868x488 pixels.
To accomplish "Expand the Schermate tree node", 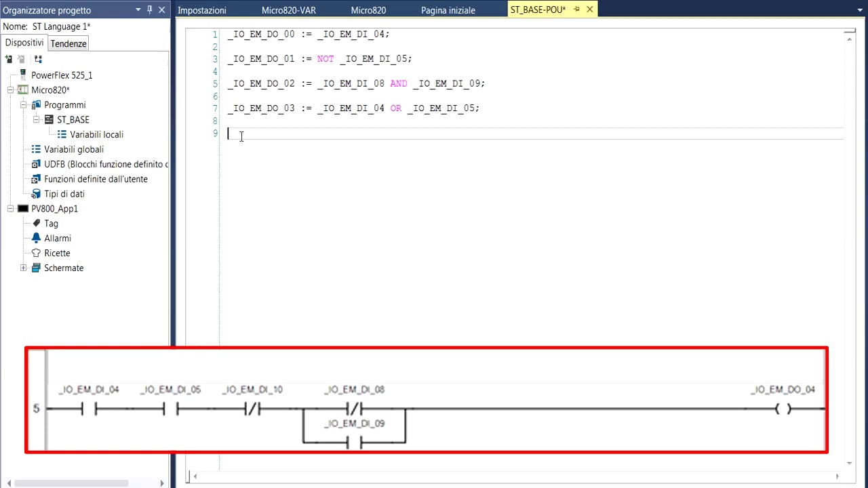I will point(24,268).
